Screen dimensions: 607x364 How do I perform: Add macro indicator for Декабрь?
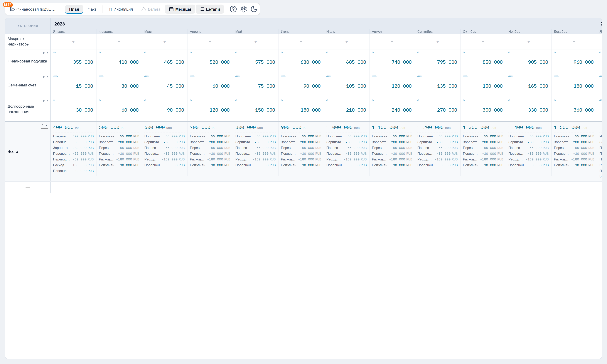574,42
